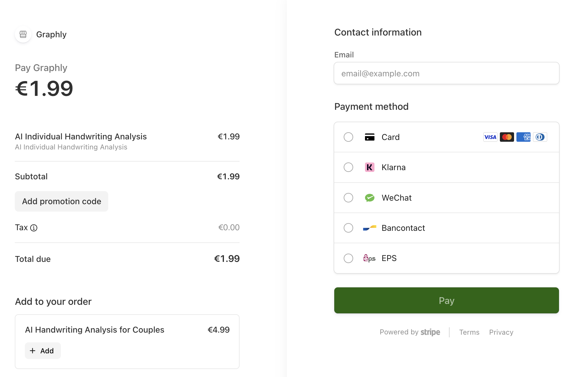The height and width of the screenshot is (377, 588).
Task: Focus the Email input field
Action: 446,73
